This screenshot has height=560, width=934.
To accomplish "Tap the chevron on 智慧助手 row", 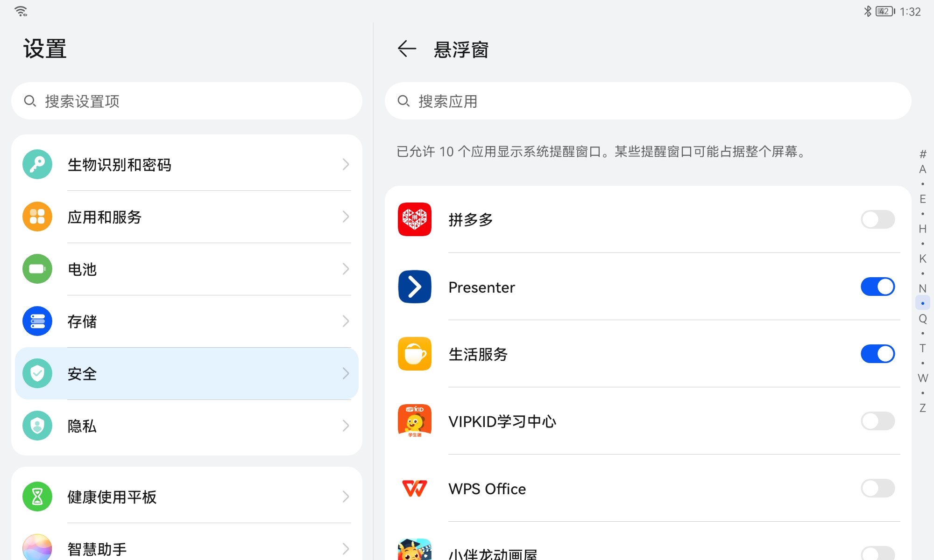I will pos(346,549).
